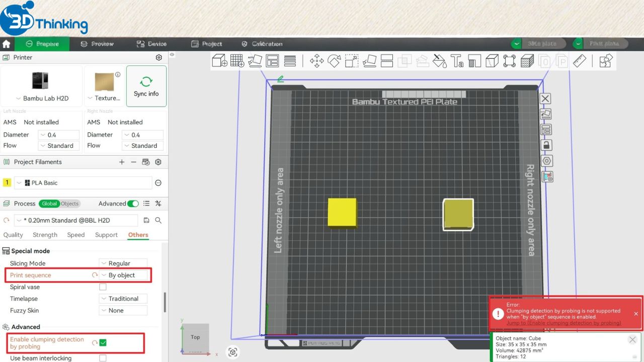Open the Support painting tool
Screen dimensions: 644x362
pyautogui.click(x=474, y=61)
